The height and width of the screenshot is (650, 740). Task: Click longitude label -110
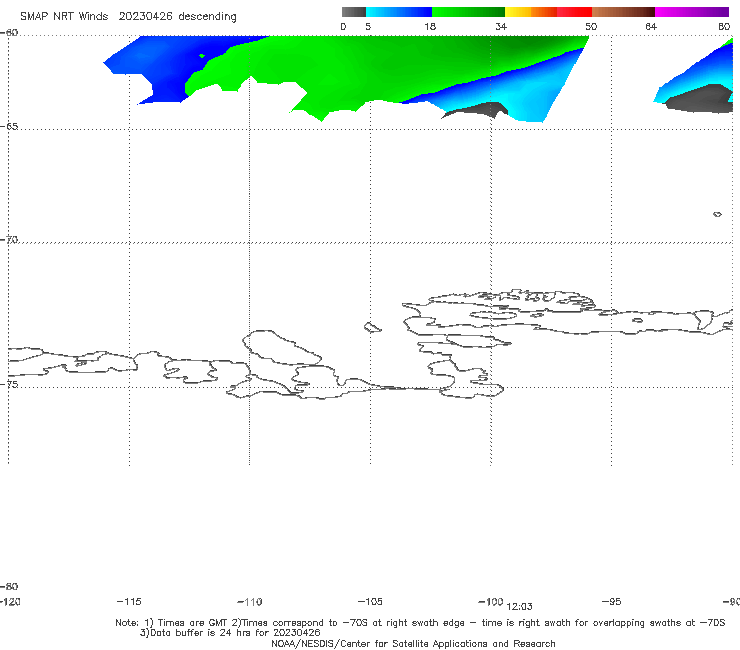[250, 602]
